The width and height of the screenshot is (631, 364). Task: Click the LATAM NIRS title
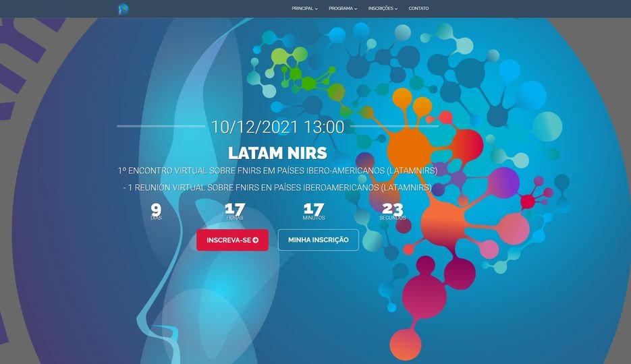click(277, 153)
